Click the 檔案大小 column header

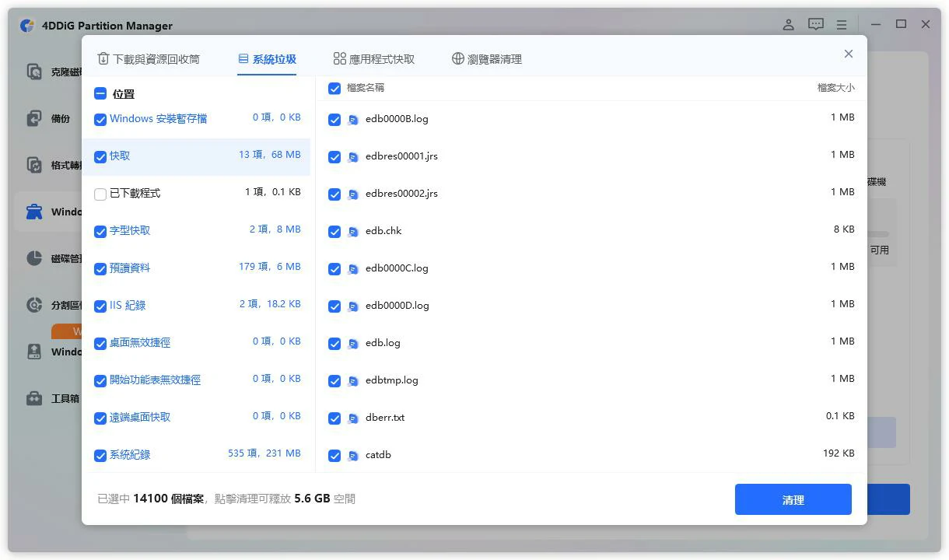836,88
